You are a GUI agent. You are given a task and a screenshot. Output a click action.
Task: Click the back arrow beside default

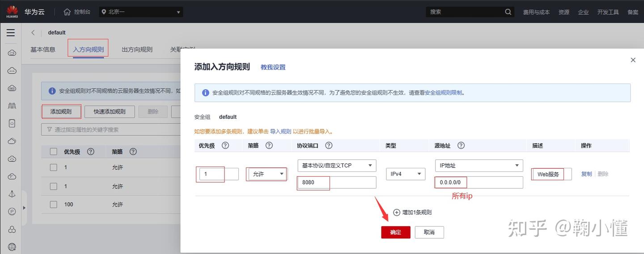(33, 33)
